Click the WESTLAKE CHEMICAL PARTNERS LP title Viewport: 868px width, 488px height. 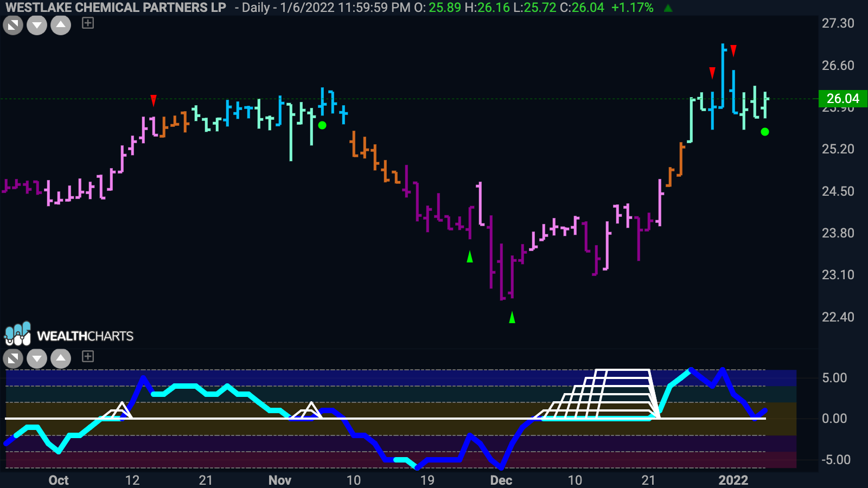tap(116, 8)
